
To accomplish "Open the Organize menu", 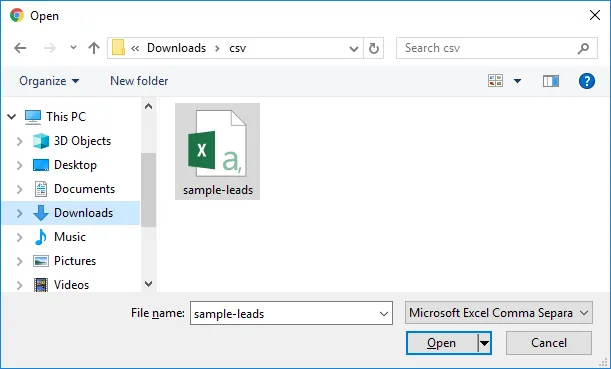I will pos(49,81).
